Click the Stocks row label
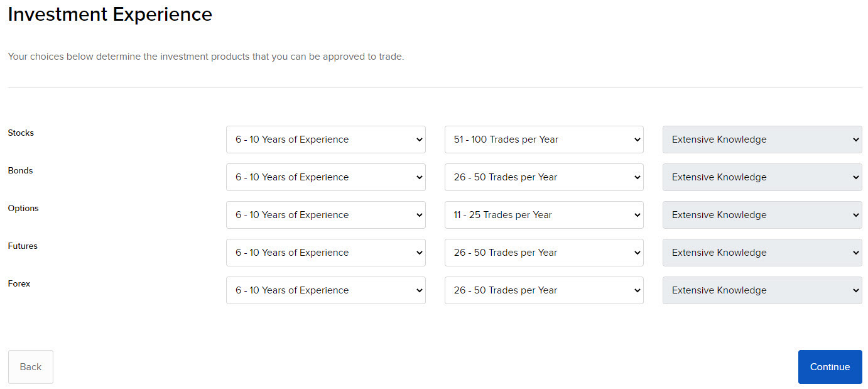This screenshot has height=389, width=868. 21,133
